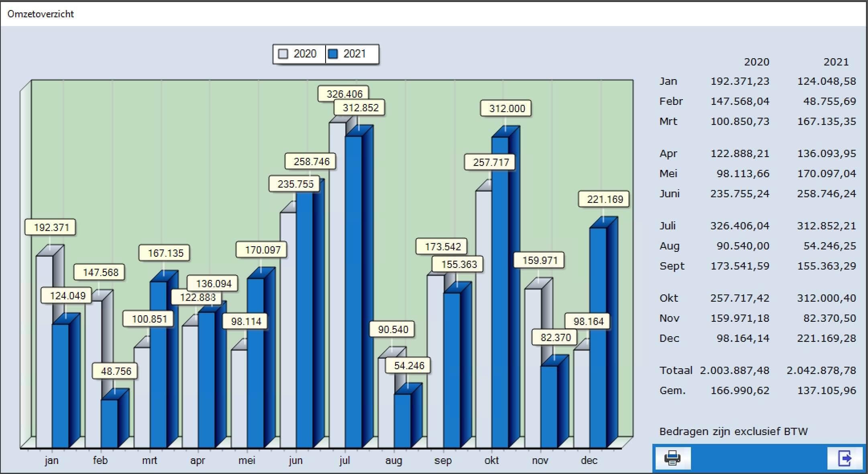The height and width of the screenshot is (474, 868).
Task: Click the printer icon button
Action: (672, 458)
